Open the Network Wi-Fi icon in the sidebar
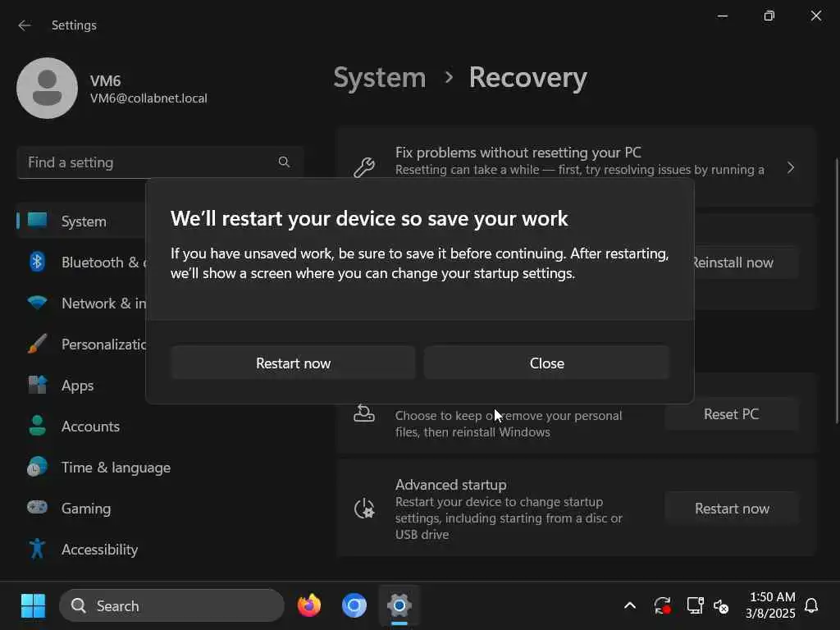 click(x=38, y=303)
